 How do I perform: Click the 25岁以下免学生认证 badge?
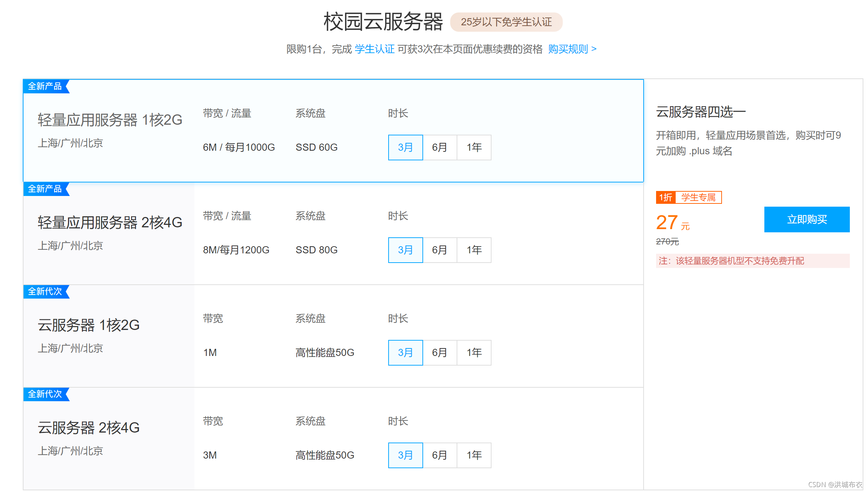tap(506, 22)
